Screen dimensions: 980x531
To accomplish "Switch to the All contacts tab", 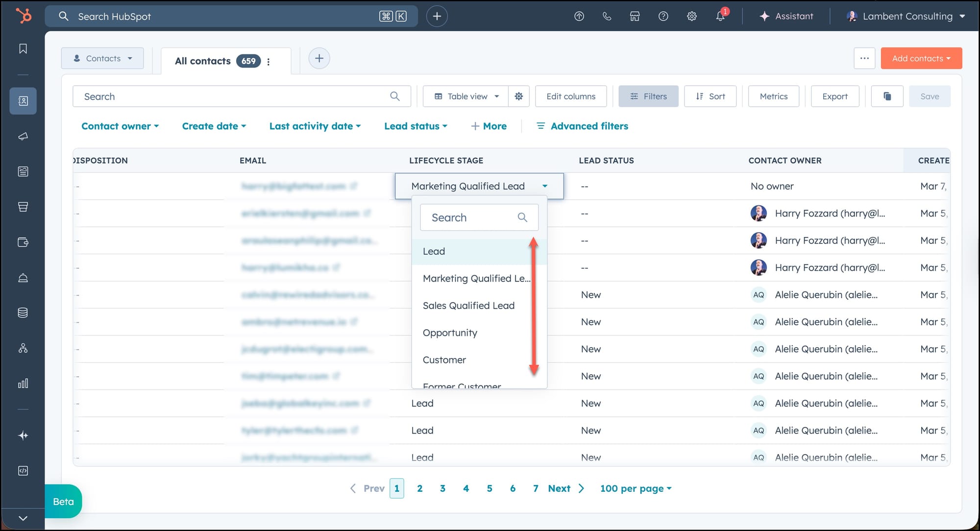I will point(203,61).
